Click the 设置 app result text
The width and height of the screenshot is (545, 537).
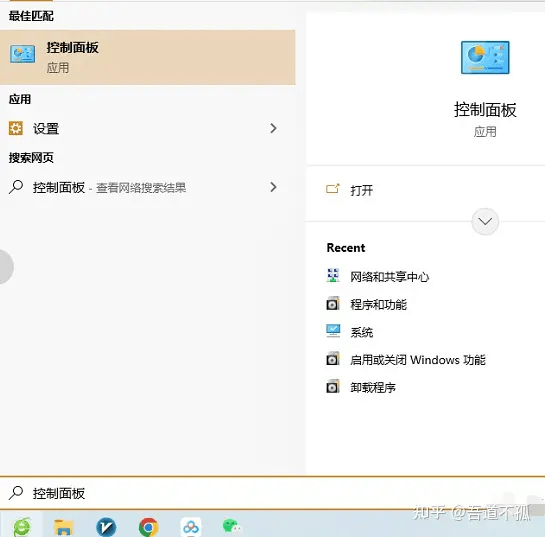tap(46, 129)
